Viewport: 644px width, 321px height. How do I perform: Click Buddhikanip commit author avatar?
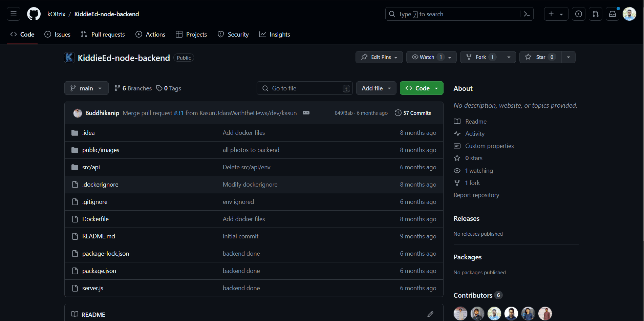[x=78, y=113]
